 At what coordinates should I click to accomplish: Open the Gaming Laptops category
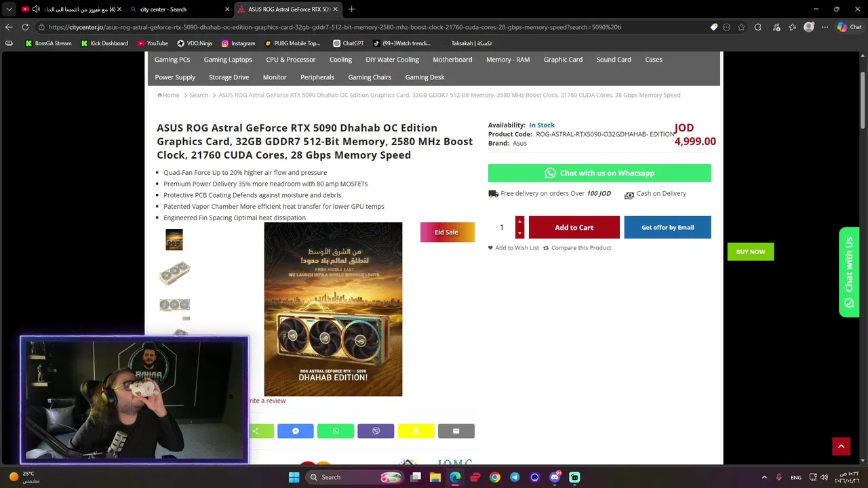pos(228,60)
